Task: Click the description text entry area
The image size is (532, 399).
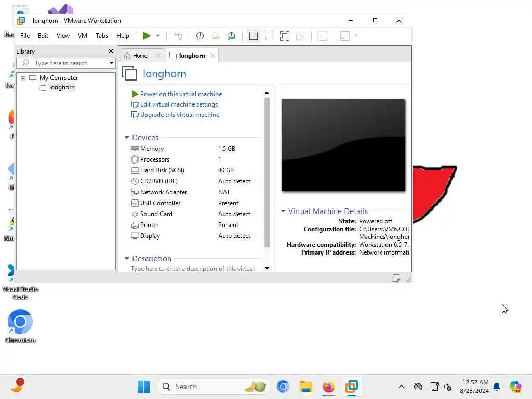Action: pyautogui.click(x=193, y=269)
